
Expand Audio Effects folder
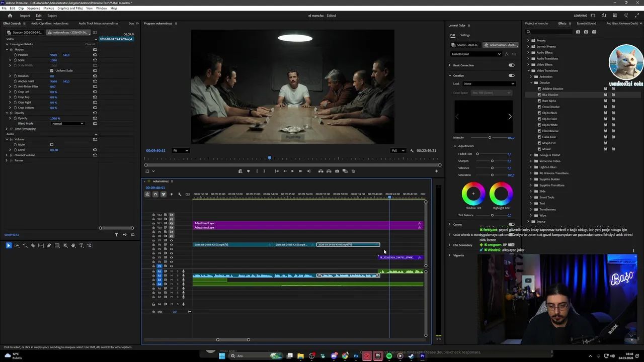[528, 52]
